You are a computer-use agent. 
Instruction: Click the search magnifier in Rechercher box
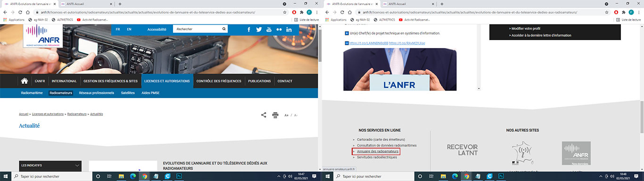224,29
